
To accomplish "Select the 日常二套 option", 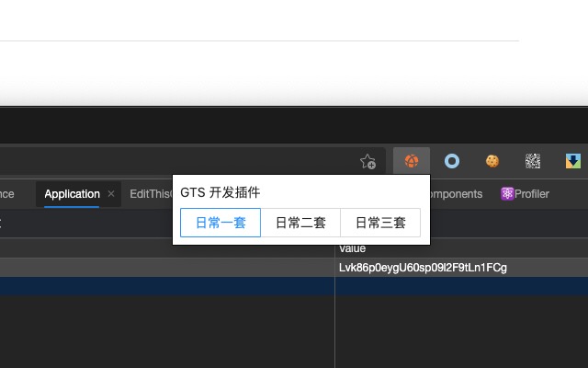I will [300, 223].
